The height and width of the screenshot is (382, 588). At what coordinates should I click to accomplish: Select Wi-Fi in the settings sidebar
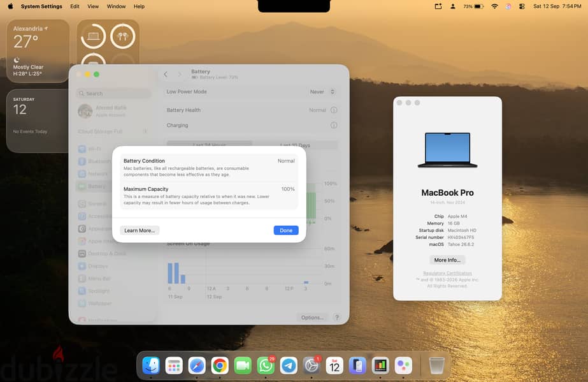(x=113, y=149)
